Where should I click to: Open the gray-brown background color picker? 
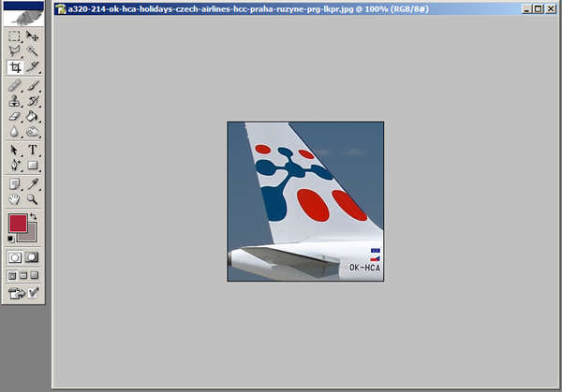coord(32,237)
